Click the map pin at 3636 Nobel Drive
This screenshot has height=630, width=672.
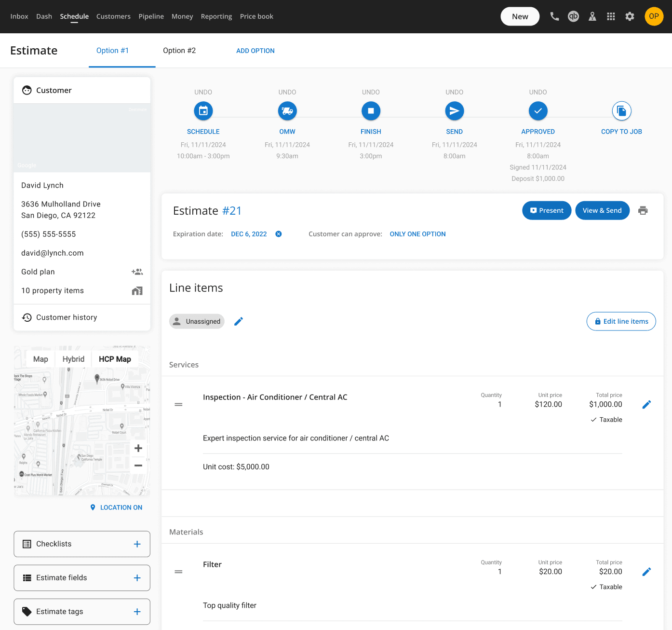(97, 378)
